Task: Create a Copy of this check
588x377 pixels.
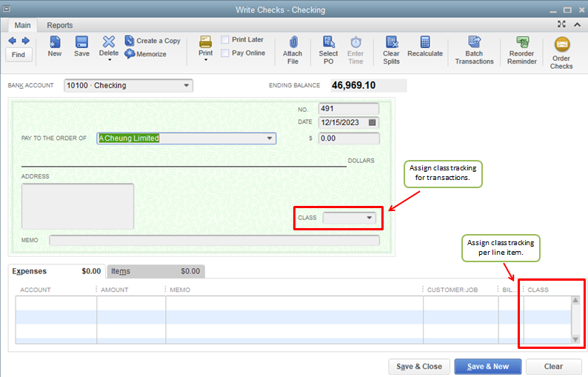Action: pyautogui.click(x=153, y=41)
